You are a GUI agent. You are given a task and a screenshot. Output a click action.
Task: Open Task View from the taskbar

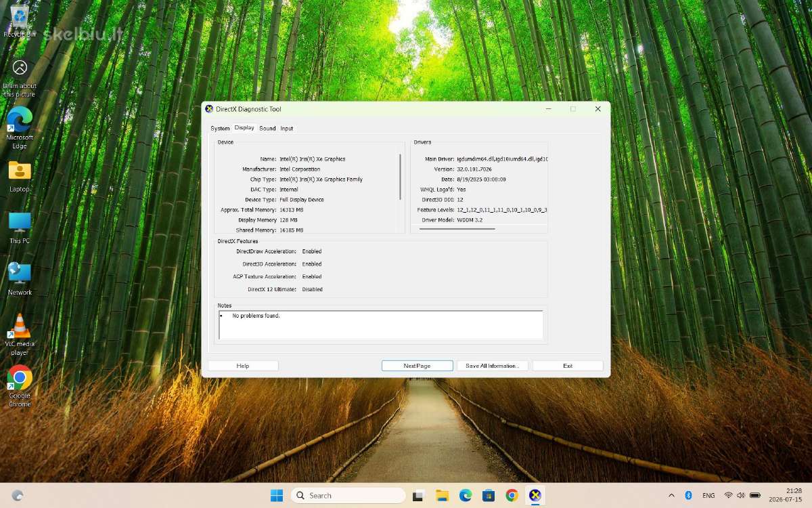(419, 495)
